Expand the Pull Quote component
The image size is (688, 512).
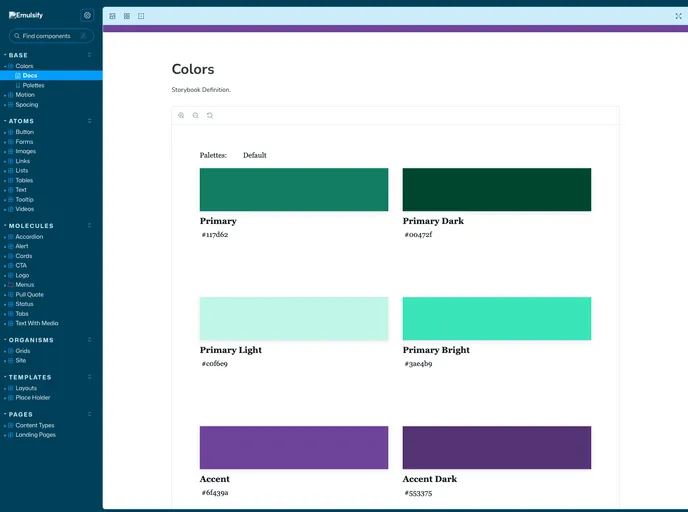[x=29, y=295]
